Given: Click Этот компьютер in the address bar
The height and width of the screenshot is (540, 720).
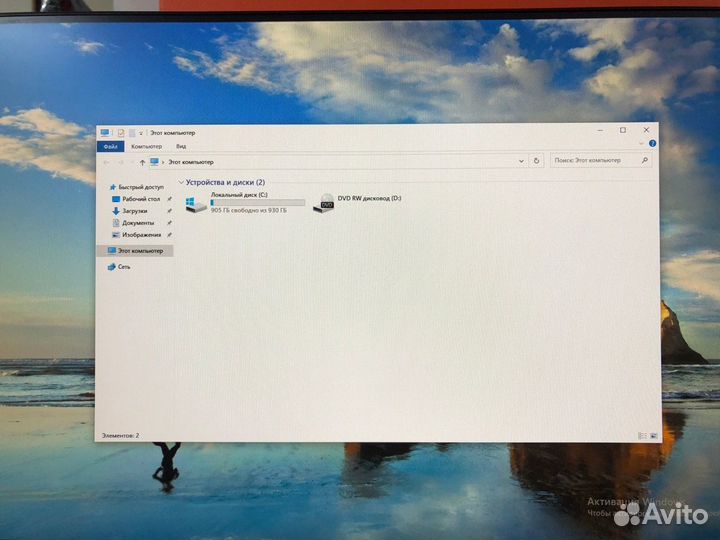Looking at the screenshot, I should click(x=191, y=162).
